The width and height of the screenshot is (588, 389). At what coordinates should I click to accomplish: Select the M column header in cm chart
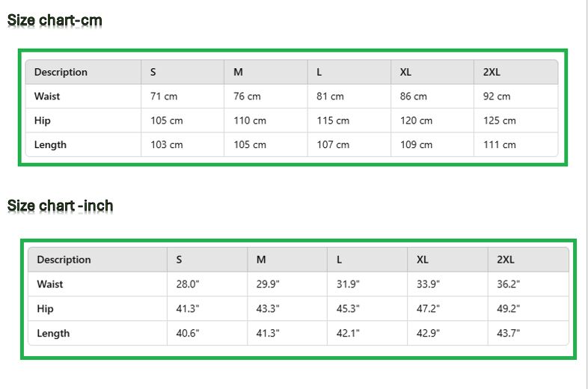click(x=238, y=73)
